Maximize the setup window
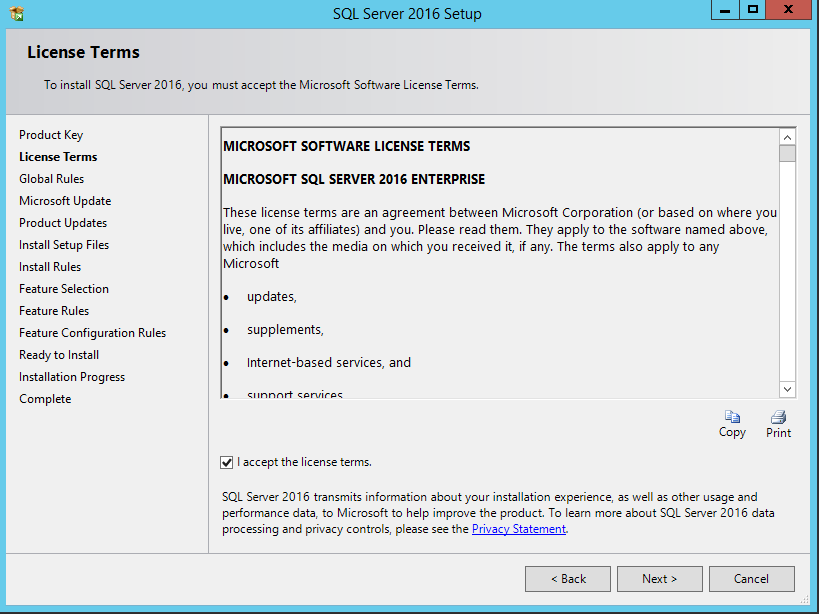819x614 pixels. [753, 10]
